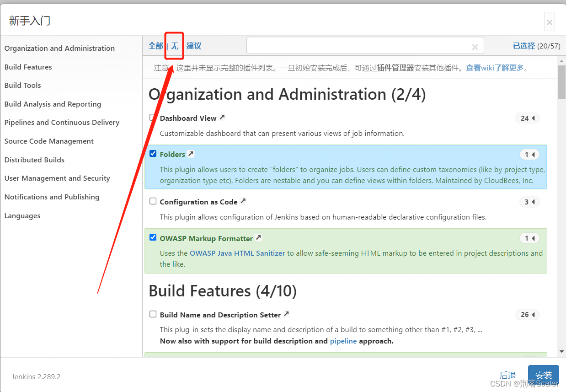The height and width of the screenshot is (392, 566).
Task: Expand Dashboard View dependency count 24
Action: 528,118
